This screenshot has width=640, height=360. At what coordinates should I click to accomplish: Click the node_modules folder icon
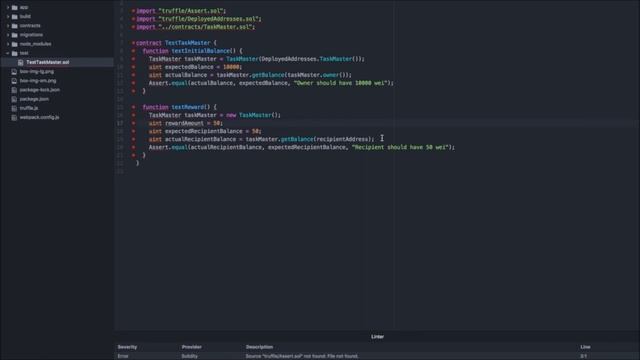pyautogui.click(x=15, y=44)
